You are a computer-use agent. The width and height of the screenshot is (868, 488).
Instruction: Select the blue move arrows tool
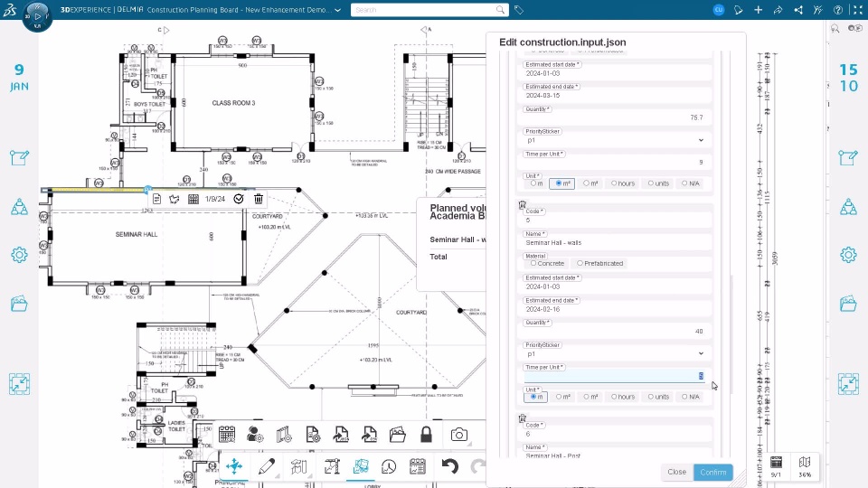tap(234, 466)
